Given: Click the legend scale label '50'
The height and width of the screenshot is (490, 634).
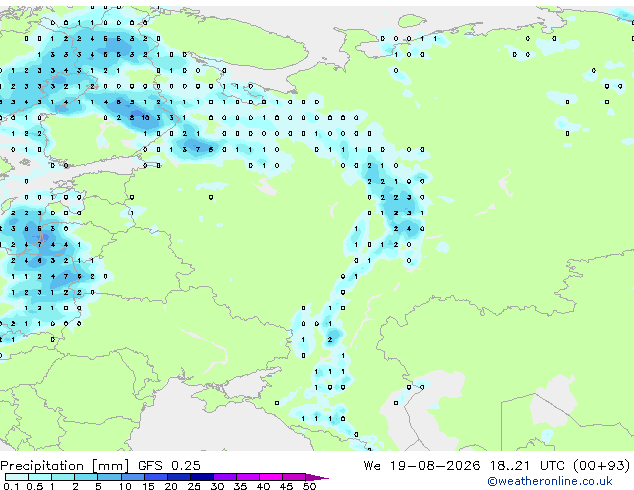Looking at the screenshot, I should pyautogui.click(x=310, y=486).
